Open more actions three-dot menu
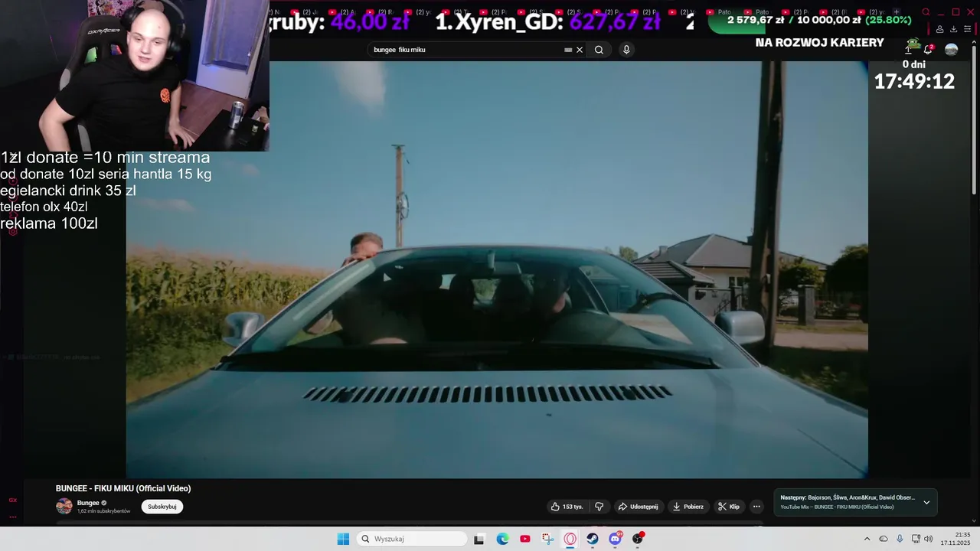980x551 pixels. (x=756, y=507)
